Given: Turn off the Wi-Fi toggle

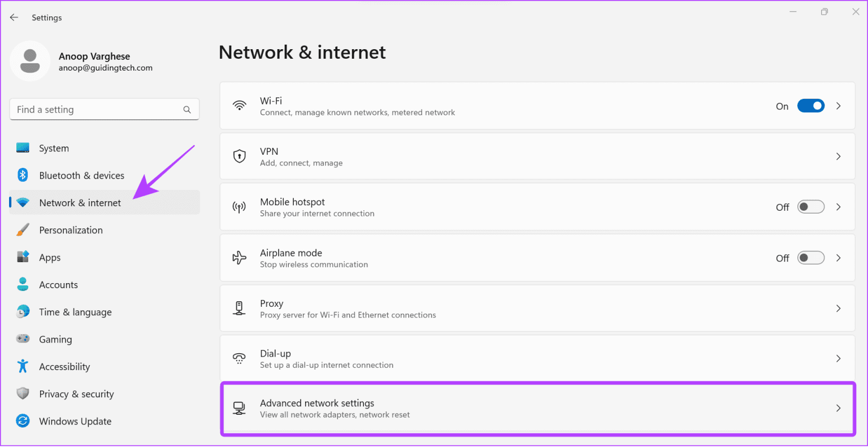Looking at the screenshot, I should pos(810,106).
